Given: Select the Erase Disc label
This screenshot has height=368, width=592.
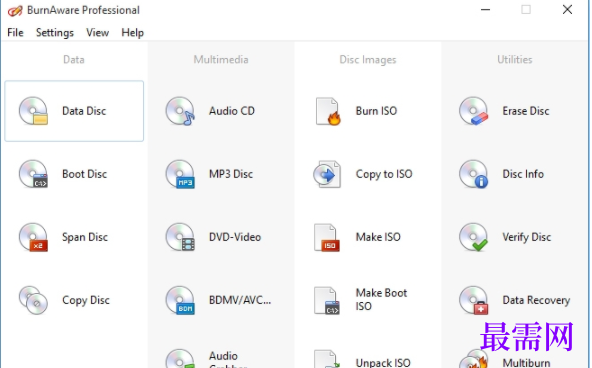Looking at the screenshot, I should click(526, 111).
